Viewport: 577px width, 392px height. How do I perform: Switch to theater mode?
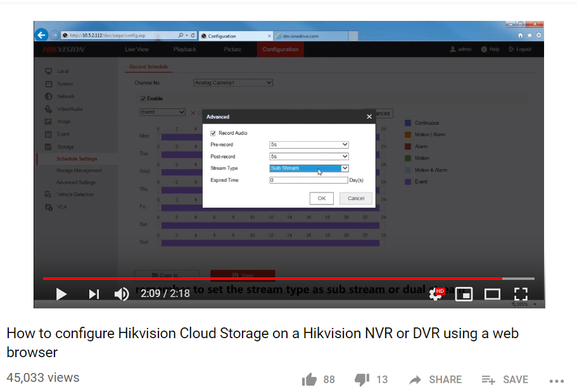tap(492, 294)
